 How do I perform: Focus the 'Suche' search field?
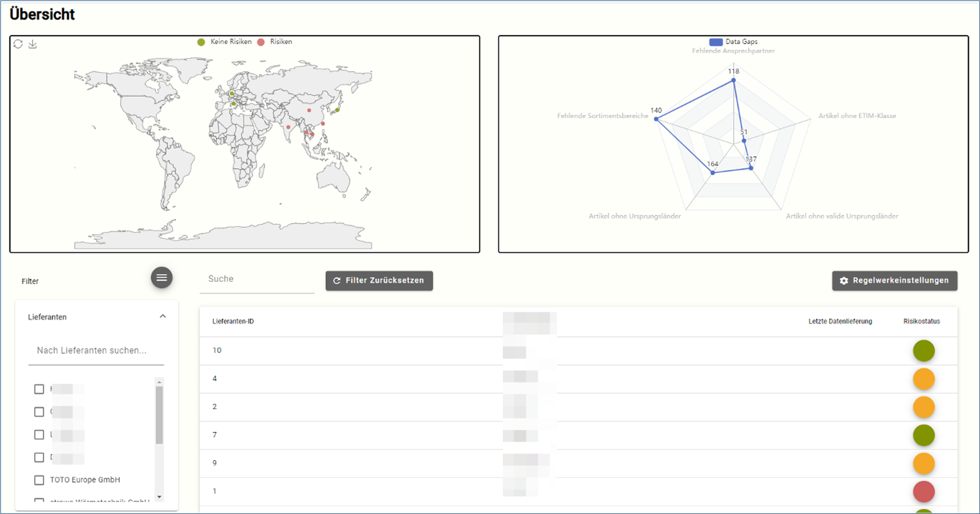point(257,279)
